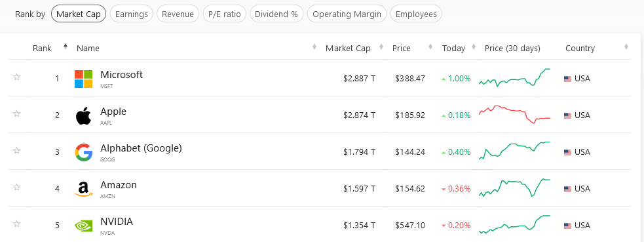Click the Microsoft logo icon
This screenshot has width=644, height=242.
pos(83,79)
